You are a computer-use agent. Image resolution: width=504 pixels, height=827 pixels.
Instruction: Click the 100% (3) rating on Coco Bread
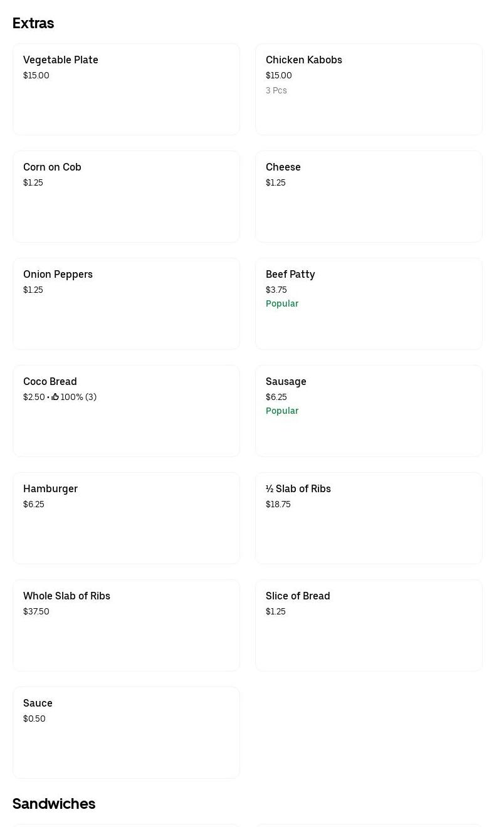click(x=78, y=397)
